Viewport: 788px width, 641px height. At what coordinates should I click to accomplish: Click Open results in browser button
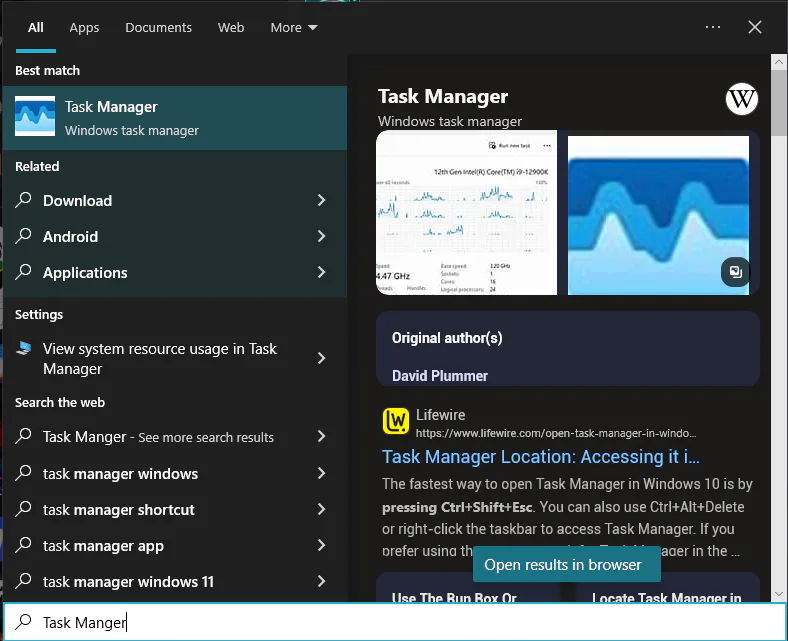pyautogui.click(x=566, y=565)
